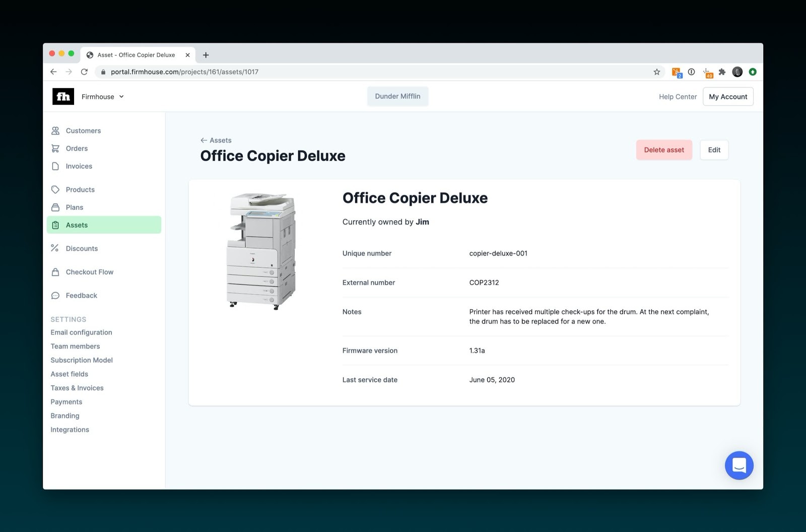Viewport: 806px width, 532px height.
Task: Click the Products tag icon
Action: (x=55, y=189)
